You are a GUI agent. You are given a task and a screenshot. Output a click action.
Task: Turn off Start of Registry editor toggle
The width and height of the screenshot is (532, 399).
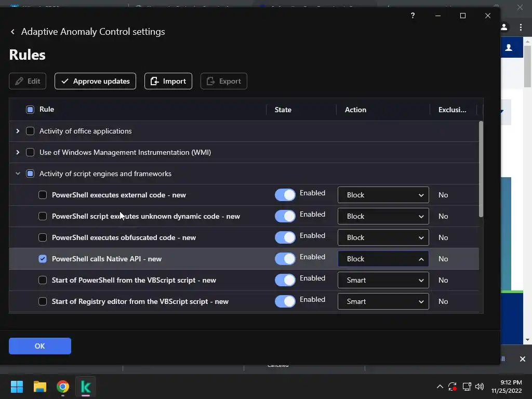tap(285, 301)
